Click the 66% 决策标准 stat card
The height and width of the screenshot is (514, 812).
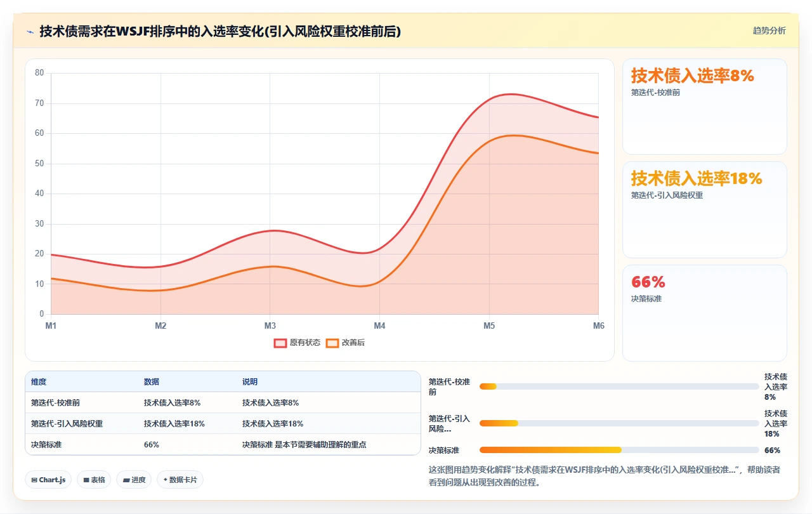coord(705,313)
